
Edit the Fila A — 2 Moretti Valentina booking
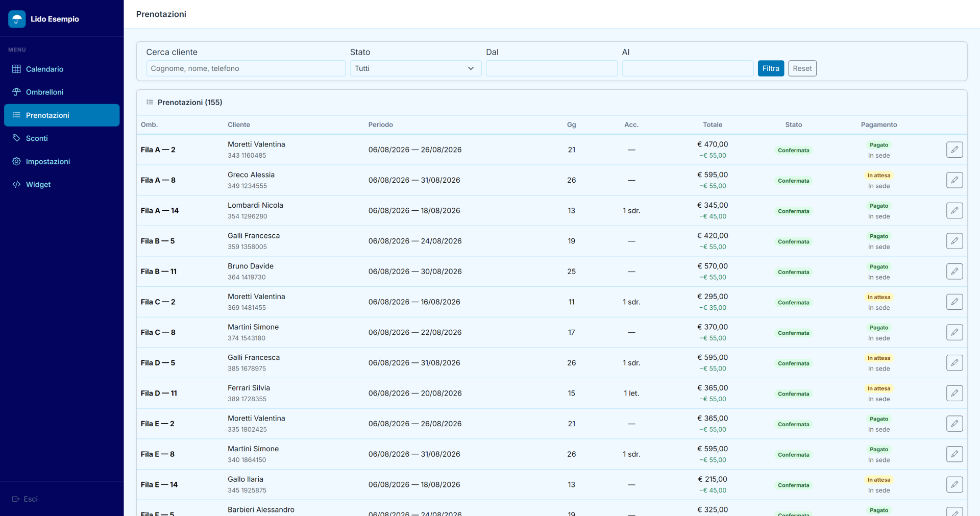click(954, 150)
